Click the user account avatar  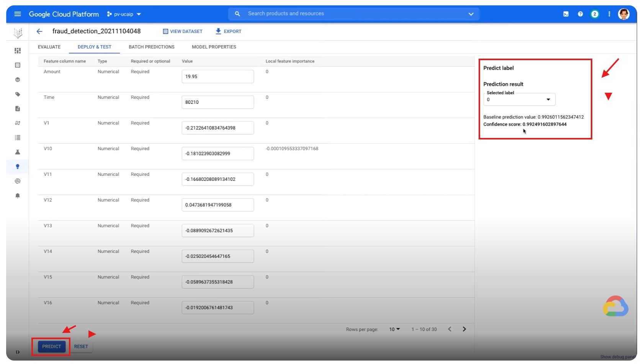(623, 14)
